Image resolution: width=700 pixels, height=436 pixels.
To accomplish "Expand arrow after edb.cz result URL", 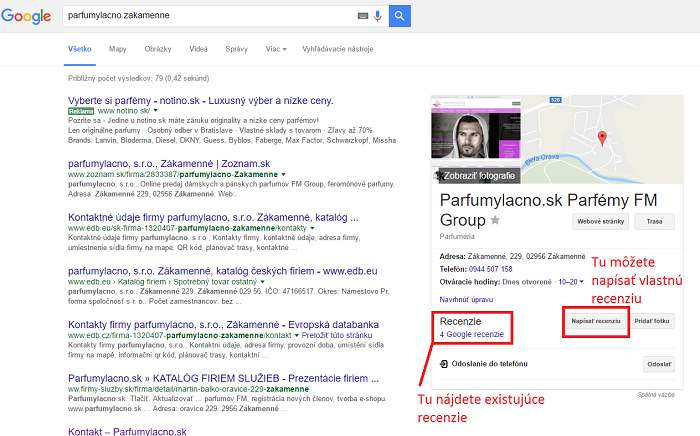I will pyautogui.click(x=296, y=335).
